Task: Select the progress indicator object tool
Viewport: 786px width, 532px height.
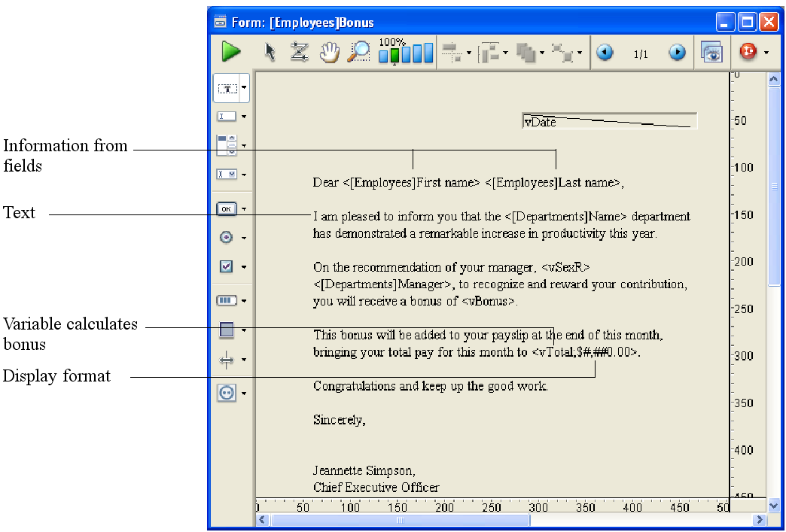Action: click(226, 300)
